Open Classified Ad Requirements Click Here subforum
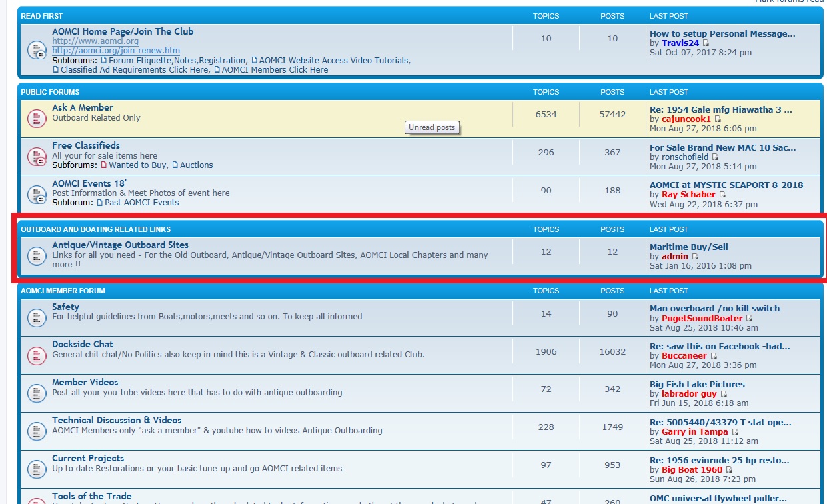This screenshot has height=504, width=827. tap(134, 69)
